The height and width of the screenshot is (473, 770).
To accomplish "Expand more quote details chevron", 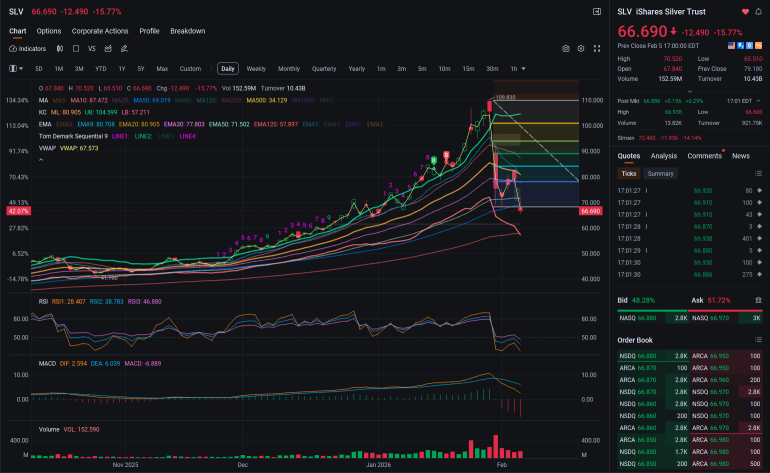I will point(689,91).
